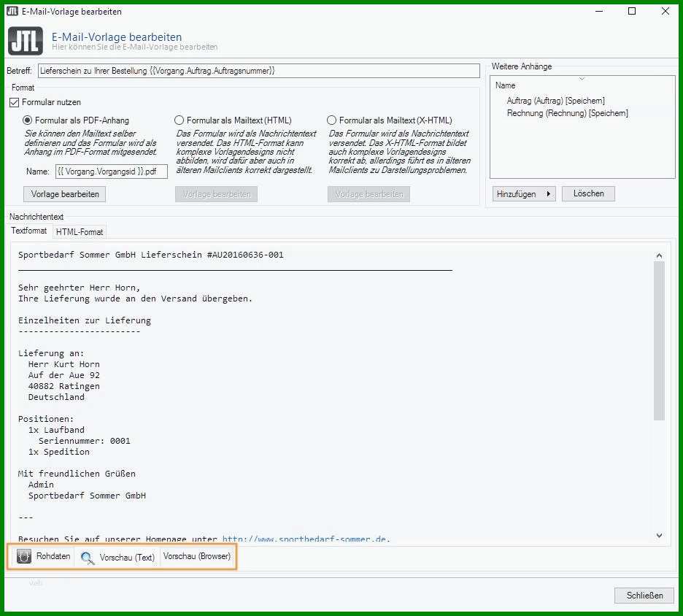Click the line '1x Laufband'
This screenshot has width=683, height=616.
point(56,430)
